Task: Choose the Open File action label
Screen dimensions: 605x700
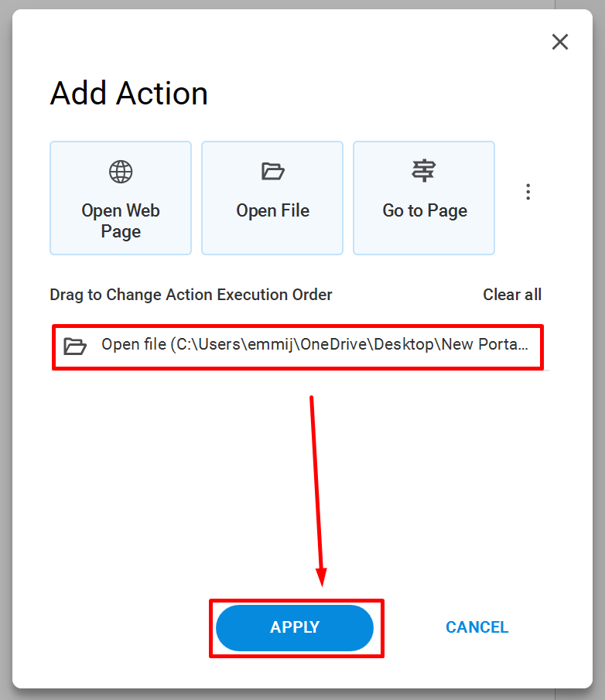Action: [x=272, y=210]
